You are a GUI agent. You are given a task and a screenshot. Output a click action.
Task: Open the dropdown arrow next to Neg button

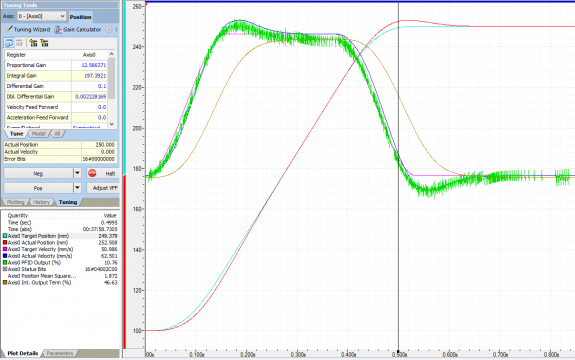77,173
